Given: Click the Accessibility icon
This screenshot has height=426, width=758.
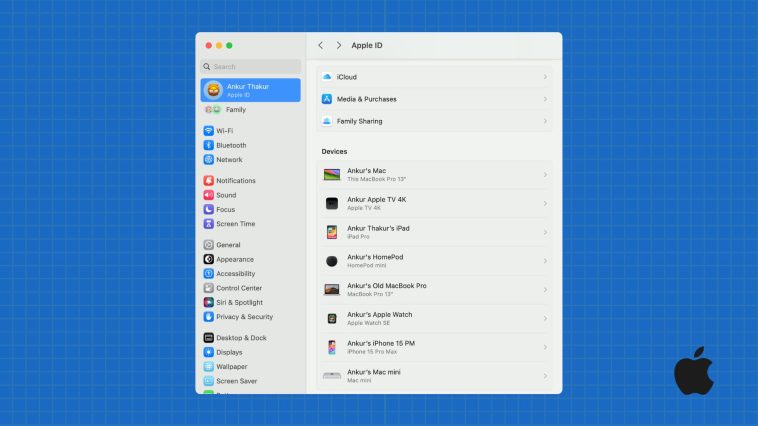Looking at the screenshot, I should (x=208, y=274).
